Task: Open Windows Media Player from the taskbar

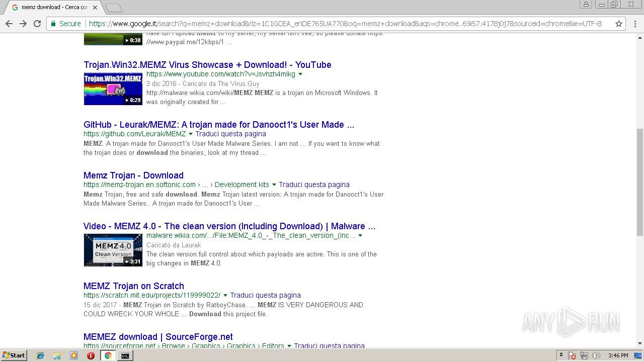Action: pos(74,355)
